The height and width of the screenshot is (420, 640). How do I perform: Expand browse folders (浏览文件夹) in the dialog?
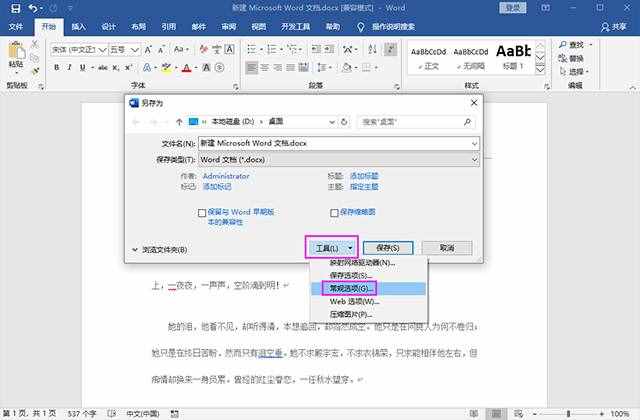160,249
